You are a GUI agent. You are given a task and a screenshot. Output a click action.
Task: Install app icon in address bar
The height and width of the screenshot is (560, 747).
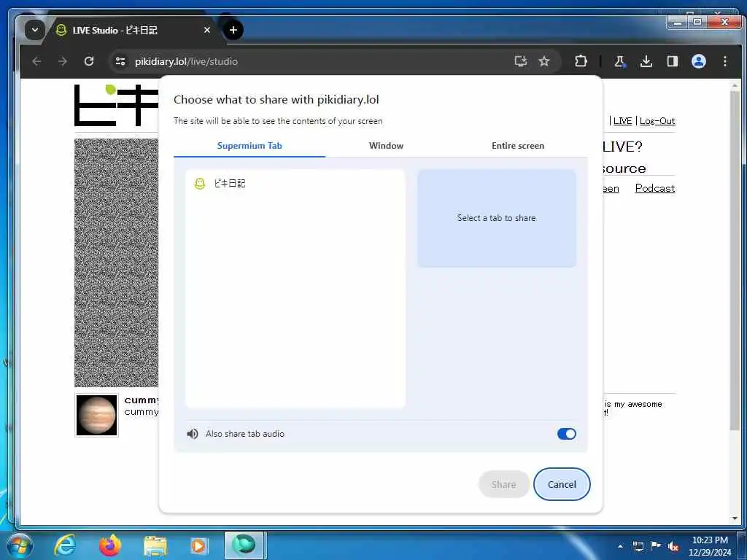tap(521, 61)
